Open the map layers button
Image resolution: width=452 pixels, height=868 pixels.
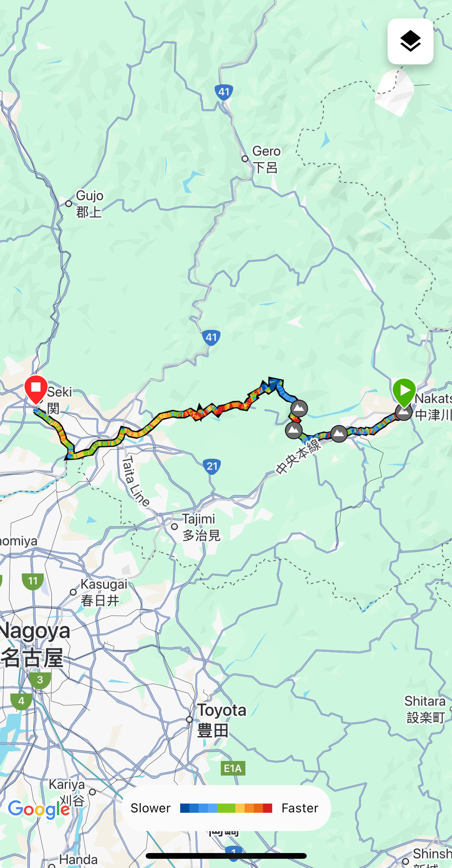pyautogui.click(x=410, y=41)
